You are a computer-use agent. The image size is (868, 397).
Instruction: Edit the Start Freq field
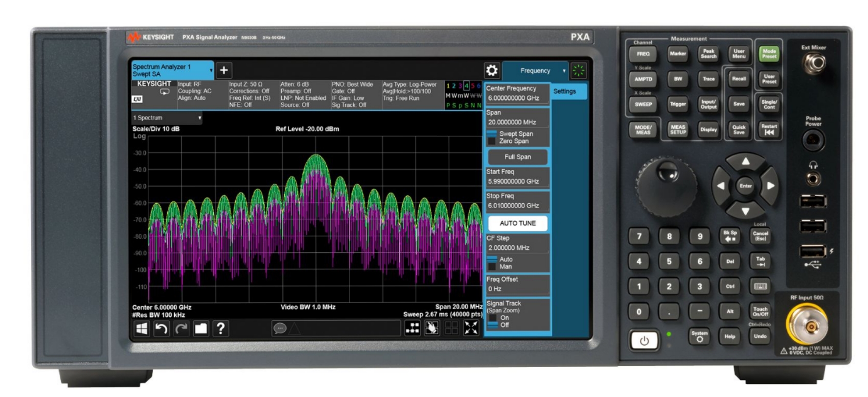pos(518,177)
